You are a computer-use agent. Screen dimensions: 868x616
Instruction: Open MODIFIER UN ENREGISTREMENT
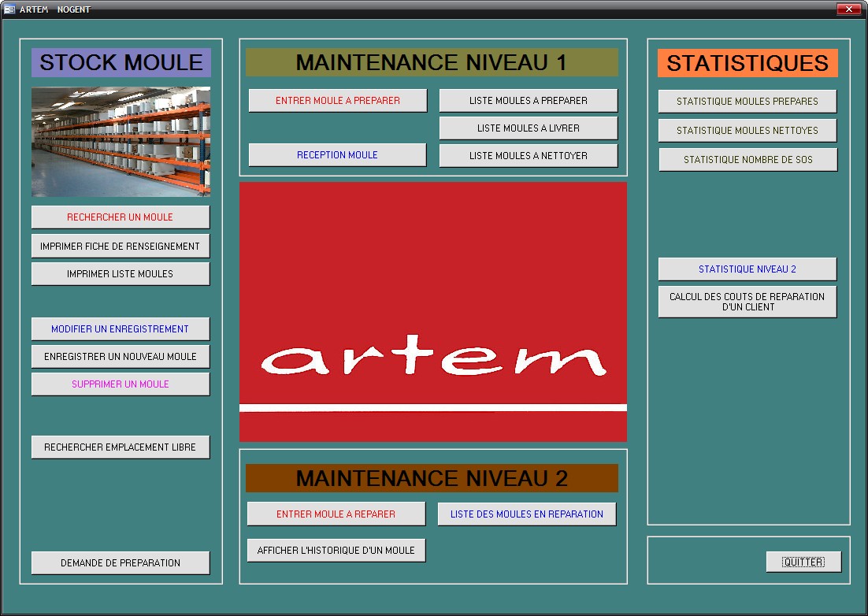pyautogui.click(x=121, y=328)
